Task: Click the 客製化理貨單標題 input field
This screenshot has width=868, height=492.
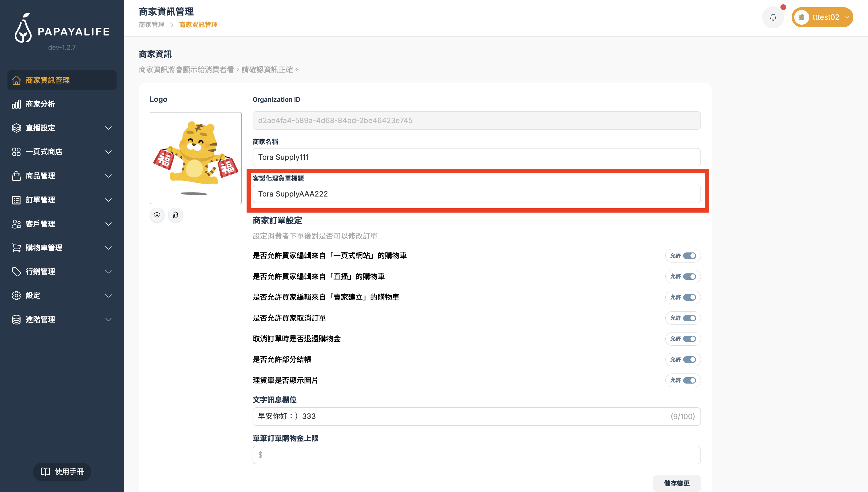Action: click(x=476, y=194)
